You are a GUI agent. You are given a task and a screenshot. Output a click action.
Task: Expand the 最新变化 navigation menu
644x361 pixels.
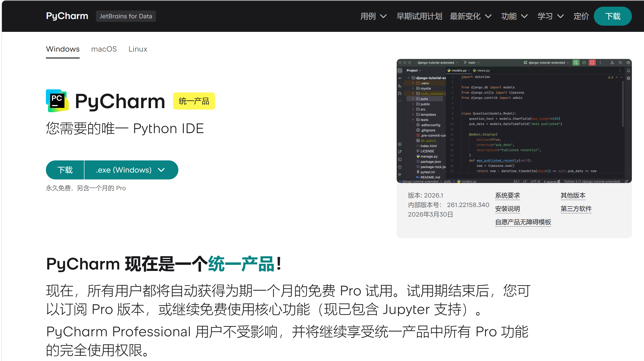click(470, 16)
